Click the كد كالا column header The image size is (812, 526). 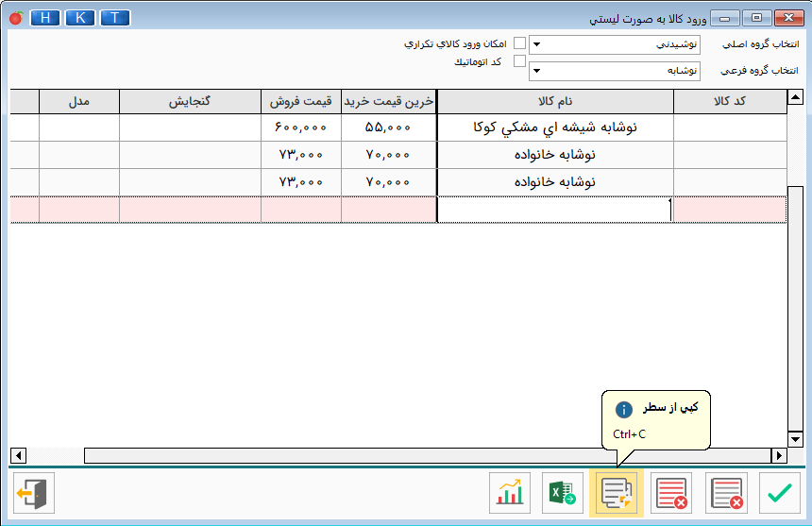[730, 101]
